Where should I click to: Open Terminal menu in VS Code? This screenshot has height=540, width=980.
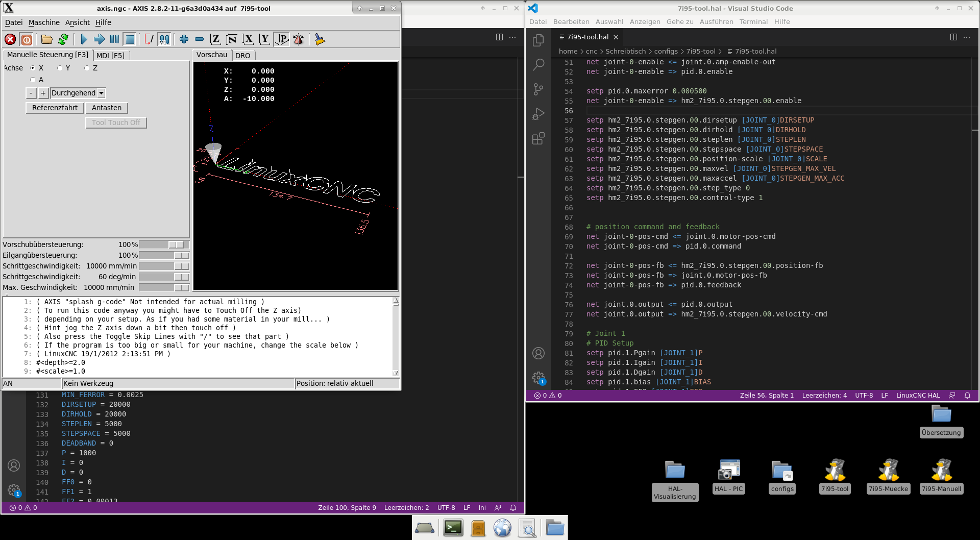click(x=753, y=22)
